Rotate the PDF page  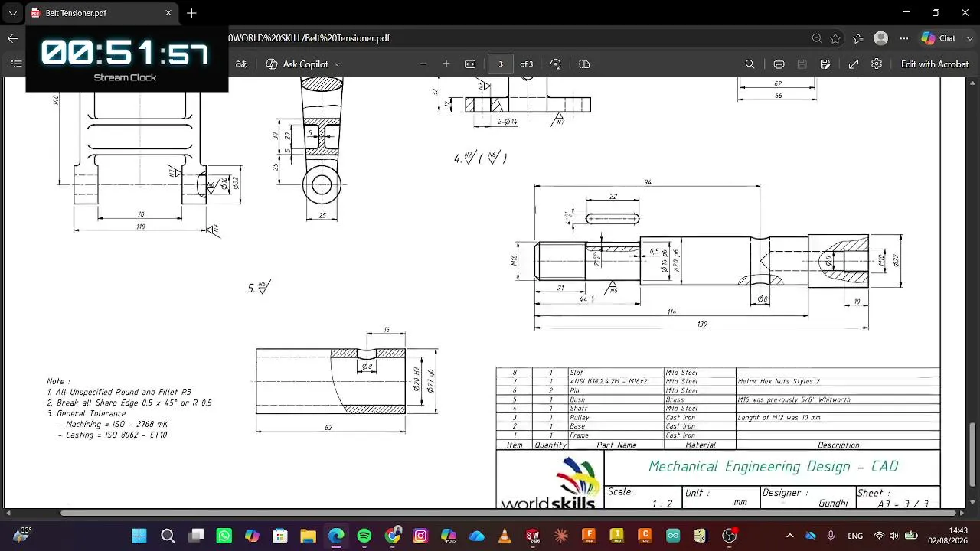[556, 64]
